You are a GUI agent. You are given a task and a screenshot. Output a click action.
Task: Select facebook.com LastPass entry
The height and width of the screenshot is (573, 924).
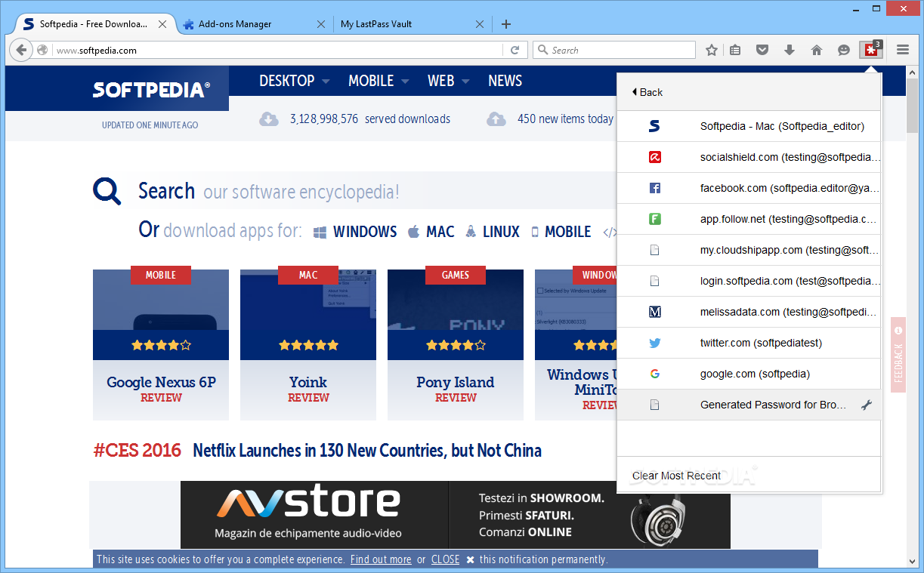(749, 188)
